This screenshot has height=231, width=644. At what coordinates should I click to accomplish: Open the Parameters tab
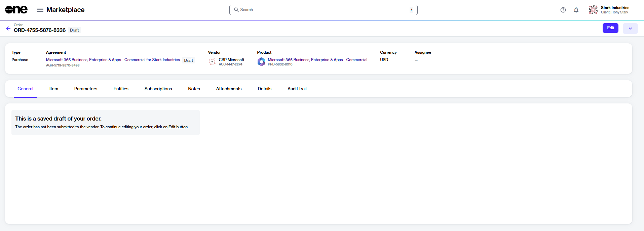[86, 89]
